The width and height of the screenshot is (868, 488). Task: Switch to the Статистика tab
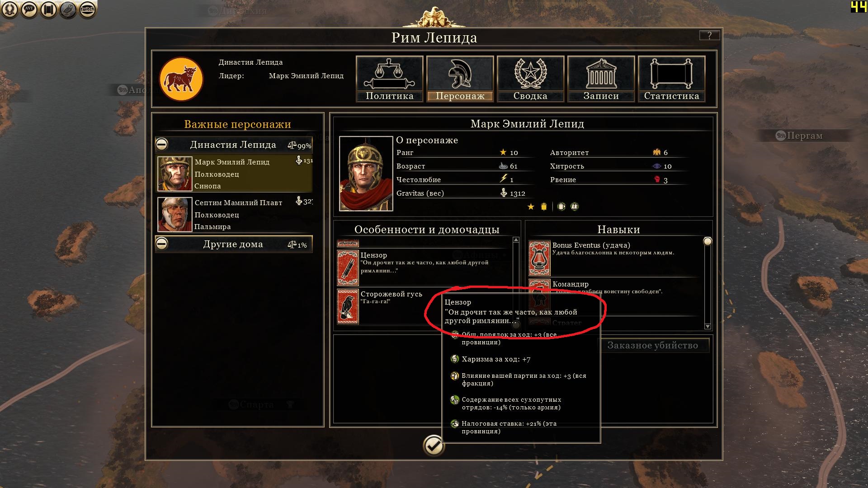(x=671, y=79)
